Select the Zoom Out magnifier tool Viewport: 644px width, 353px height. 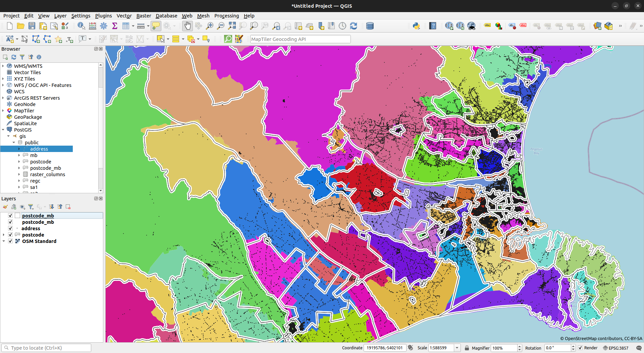(221, 26)
